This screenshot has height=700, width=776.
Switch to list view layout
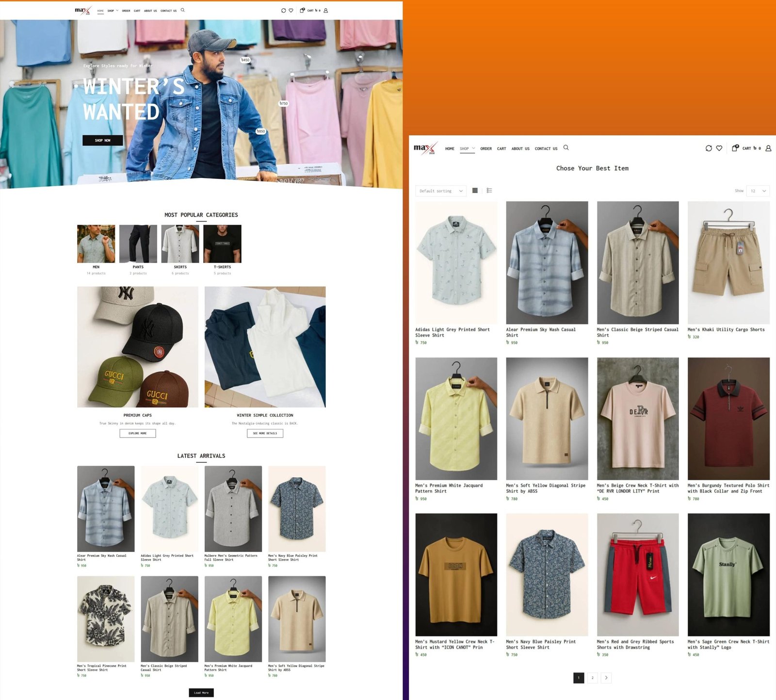489,191
